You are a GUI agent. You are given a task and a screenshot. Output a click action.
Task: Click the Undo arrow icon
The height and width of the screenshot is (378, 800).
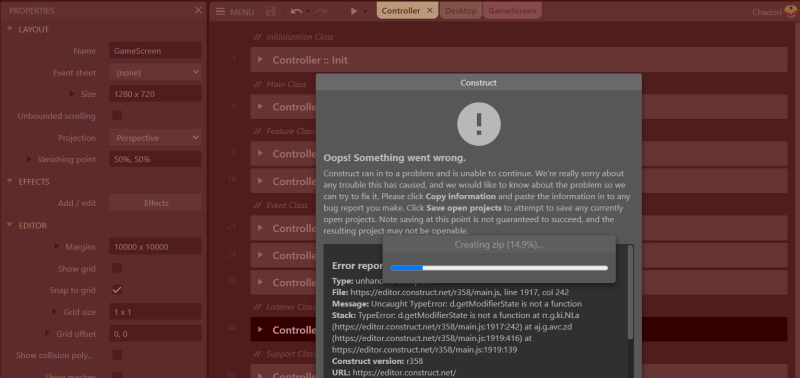tap(296, 11)
